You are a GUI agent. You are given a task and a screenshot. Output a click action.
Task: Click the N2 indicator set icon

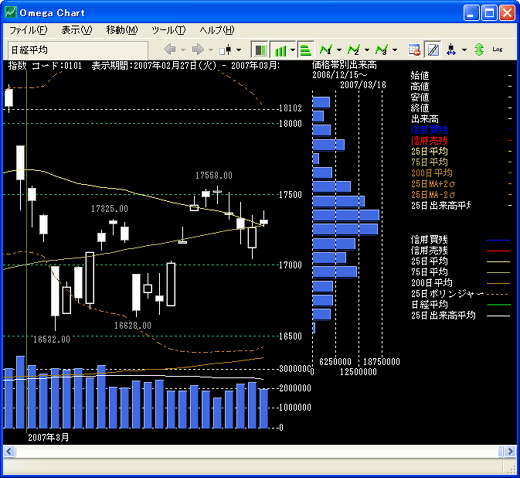tap(354, 50)
